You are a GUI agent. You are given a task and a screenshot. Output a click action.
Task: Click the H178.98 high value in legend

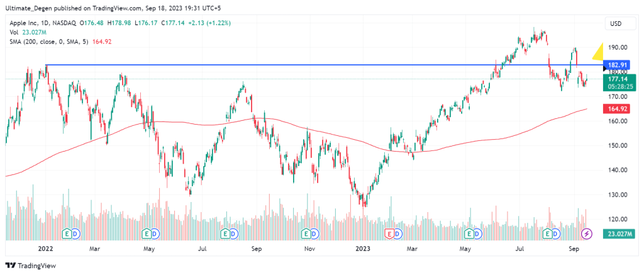click(x=119, y=23)
